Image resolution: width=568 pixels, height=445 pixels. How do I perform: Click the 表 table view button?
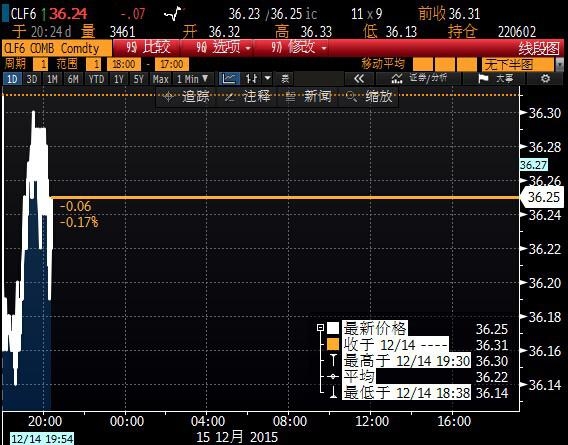285,79
